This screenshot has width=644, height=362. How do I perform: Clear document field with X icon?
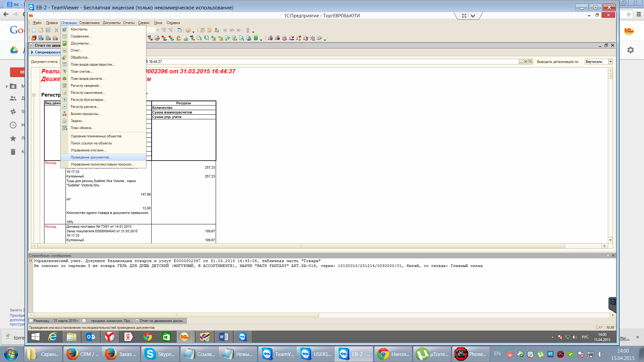tap(526, 62)
